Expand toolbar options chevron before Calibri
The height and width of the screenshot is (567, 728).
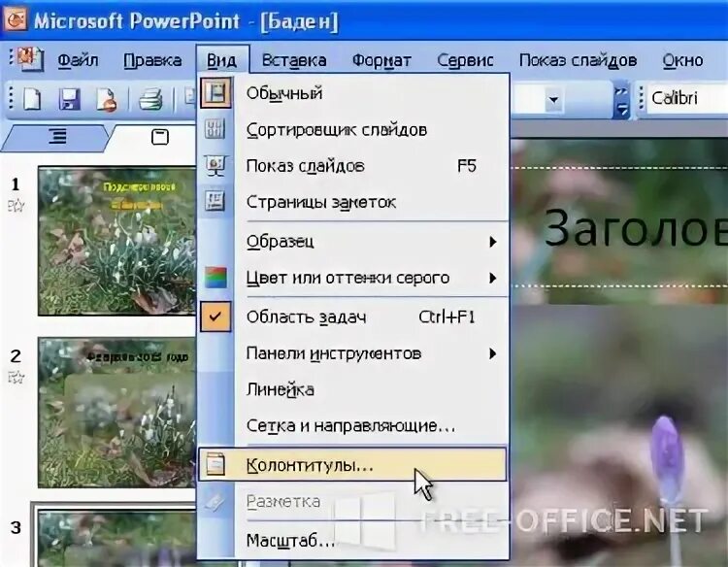coord(621,100)
